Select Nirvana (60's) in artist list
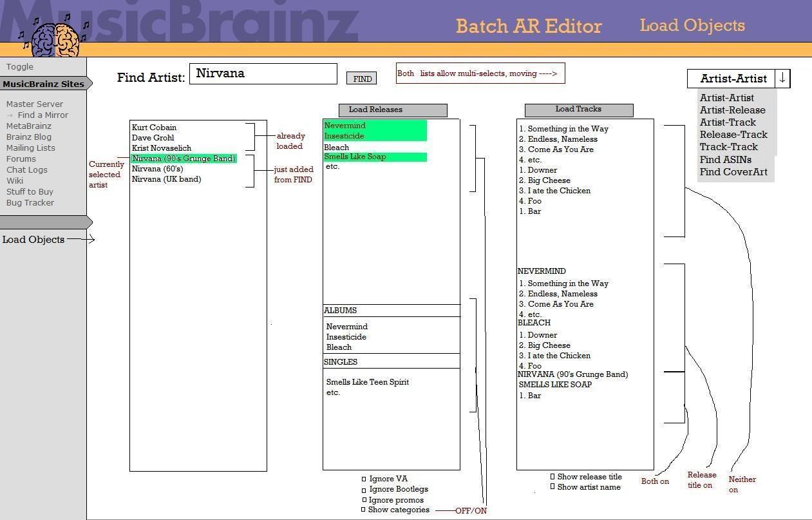 [157, 169]
